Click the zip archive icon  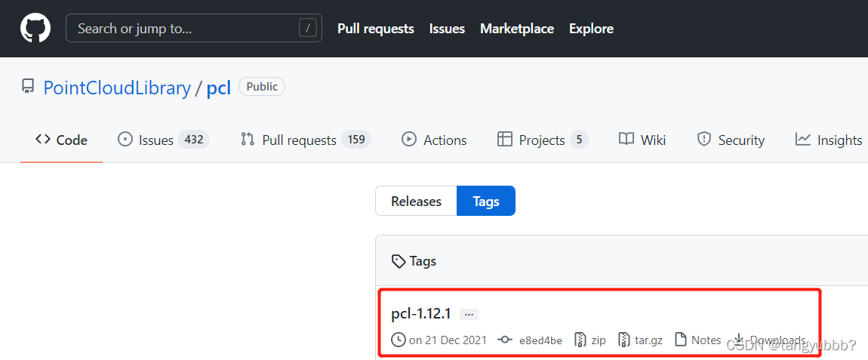click(x=580, y=340)
